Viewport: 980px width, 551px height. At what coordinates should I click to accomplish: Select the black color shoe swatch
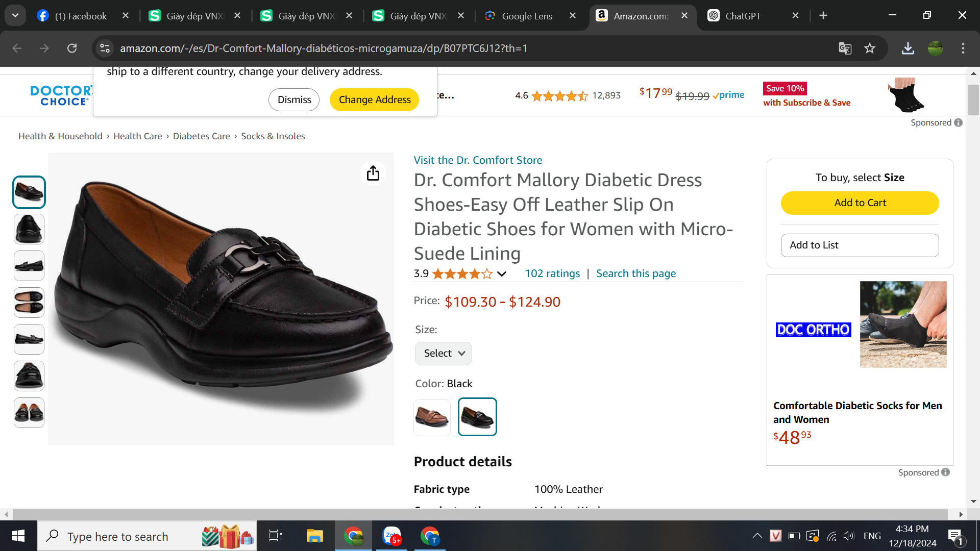pos(477,417)
